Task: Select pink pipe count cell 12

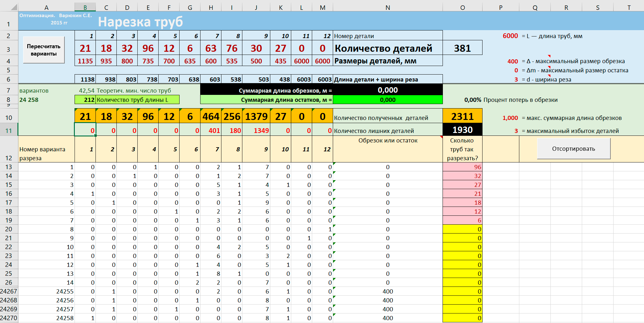Action: 463,211
